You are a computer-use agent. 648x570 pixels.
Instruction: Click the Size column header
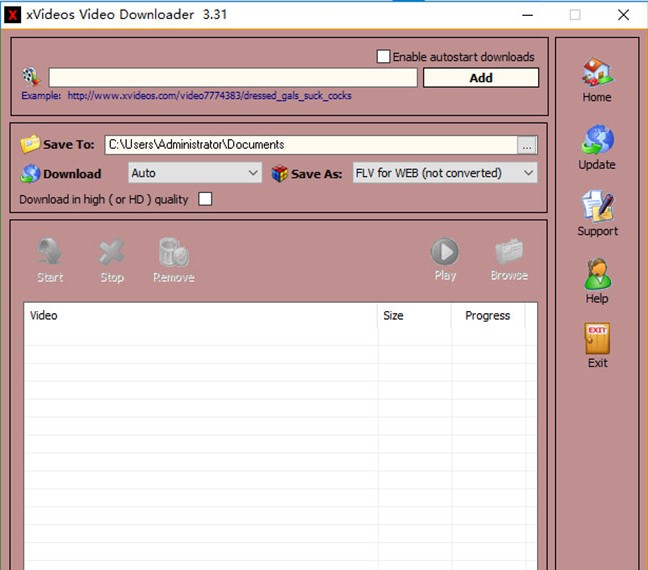pos(394,316)
